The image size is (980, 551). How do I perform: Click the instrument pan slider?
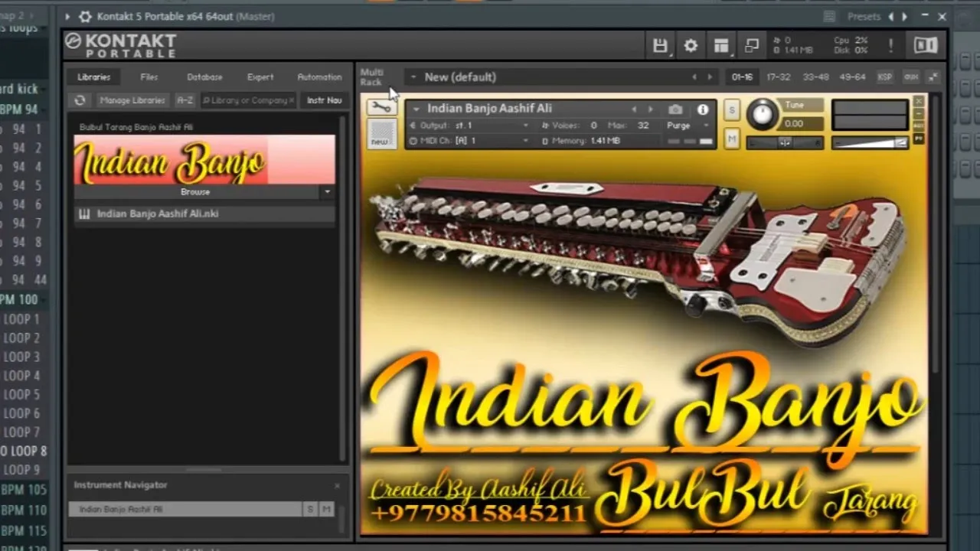click(x=785, y=142)
